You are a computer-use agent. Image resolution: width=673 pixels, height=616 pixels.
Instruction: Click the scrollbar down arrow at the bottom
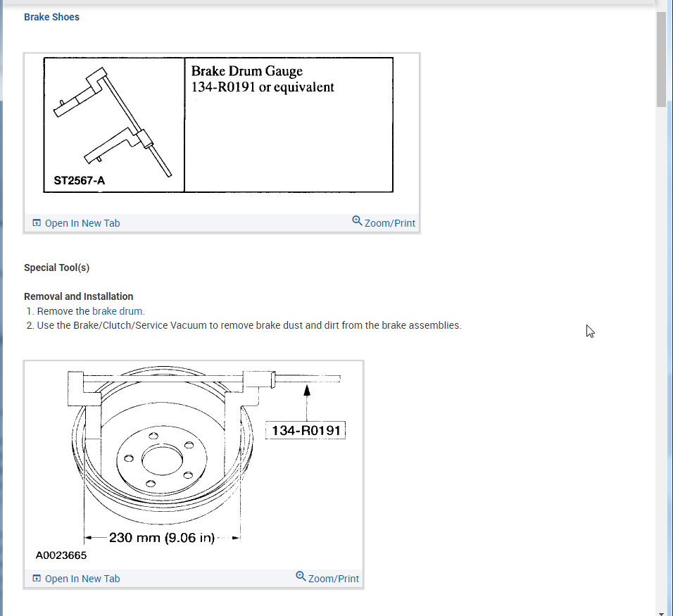point(661,613)
